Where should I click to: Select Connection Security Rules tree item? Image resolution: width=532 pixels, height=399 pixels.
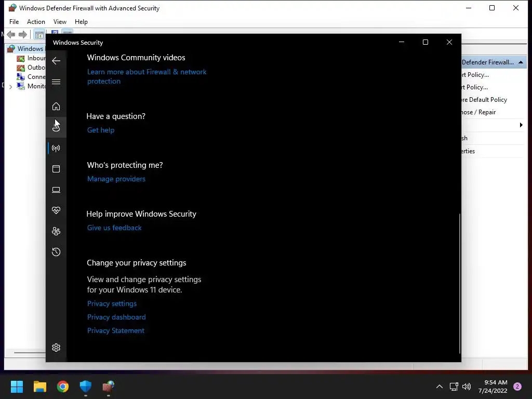pos(31,77)
